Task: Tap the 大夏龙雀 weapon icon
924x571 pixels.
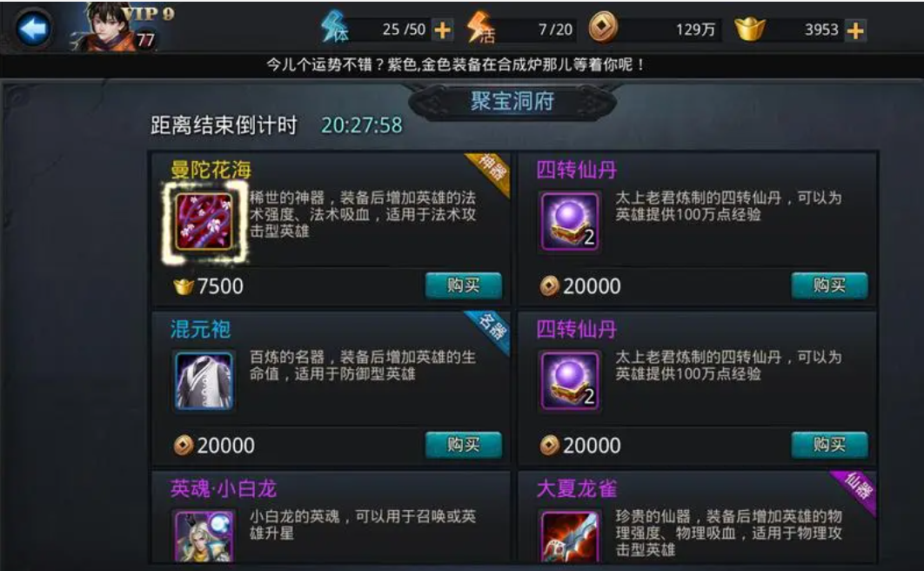Action: (x=569, y=536)
